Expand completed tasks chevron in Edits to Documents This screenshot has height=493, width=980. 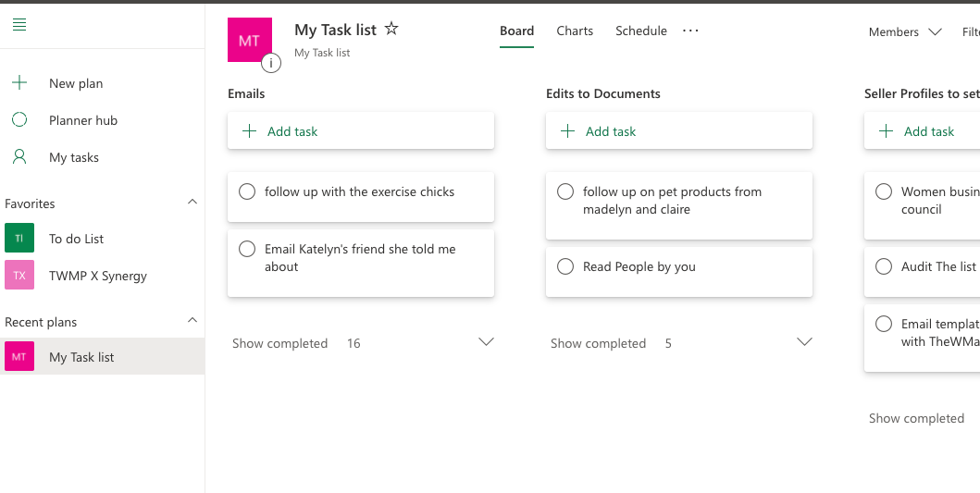click(x=804, y=342)
